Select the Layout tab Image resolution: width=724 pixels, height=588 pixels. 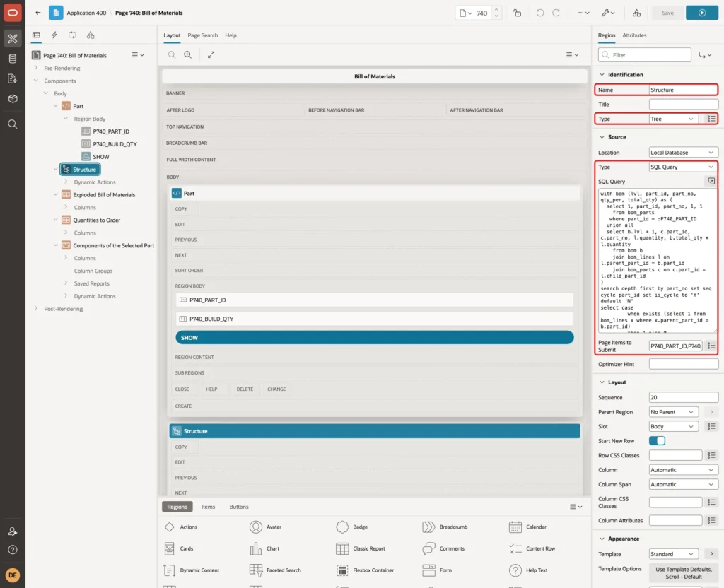point(172,35)
